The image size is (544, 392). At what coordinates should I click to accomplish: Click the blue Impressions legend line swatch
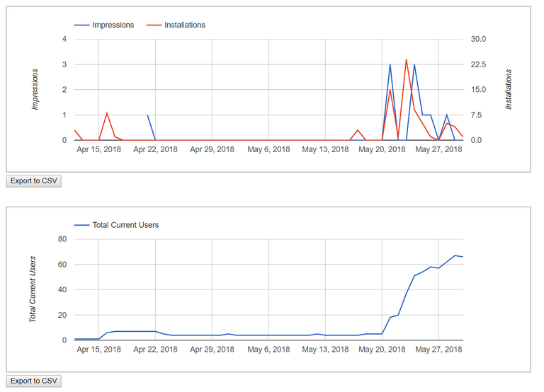82,25
